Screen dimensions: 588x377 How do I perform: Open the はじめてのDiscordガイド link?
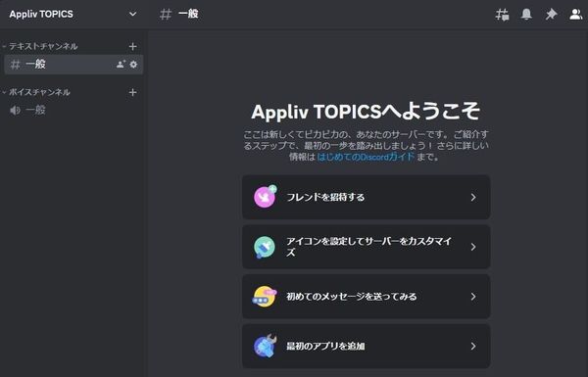click(x=366, y=157)
